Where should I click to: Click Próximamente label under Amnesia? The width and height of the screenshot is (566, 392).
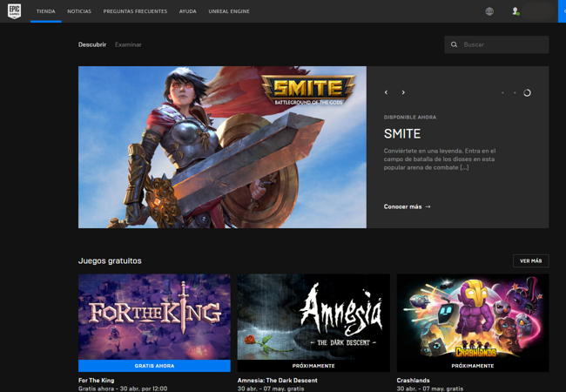click(x=313, y=366)
